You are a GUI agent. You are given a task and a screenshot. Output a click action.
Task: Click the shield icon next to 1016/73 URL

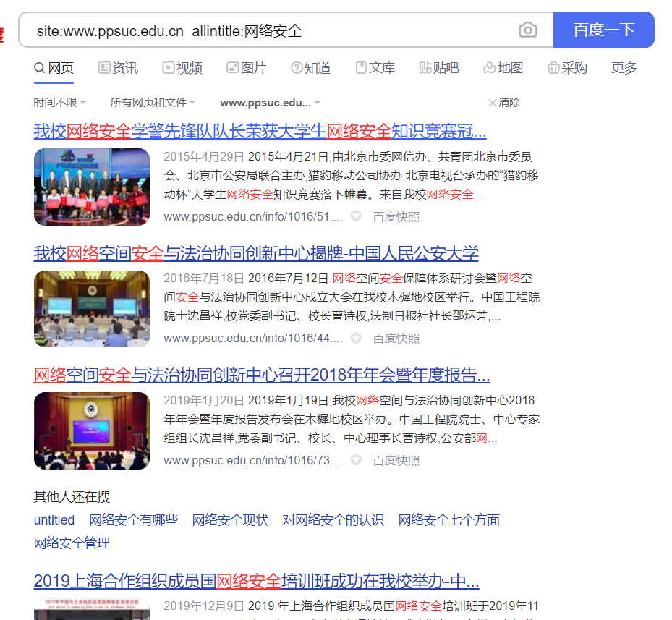pos(356,459)
